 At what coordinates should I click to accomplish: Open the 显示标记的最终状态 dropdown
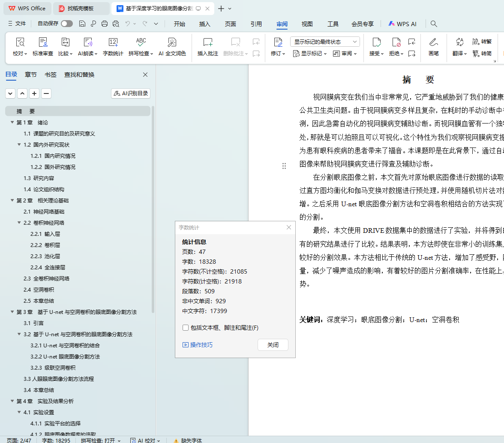[x=325, y=42]
